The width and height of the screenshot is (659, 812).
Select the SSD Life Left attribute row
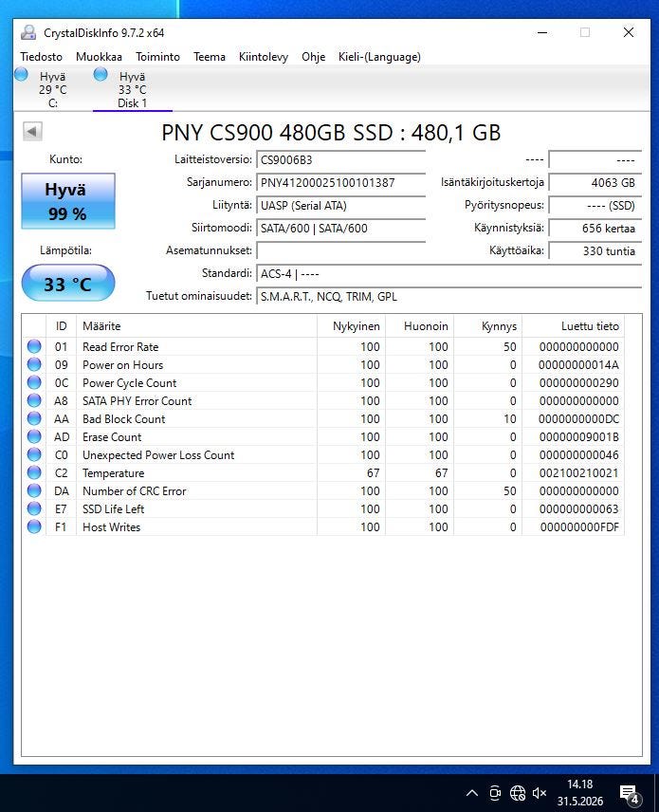[323, 508]
